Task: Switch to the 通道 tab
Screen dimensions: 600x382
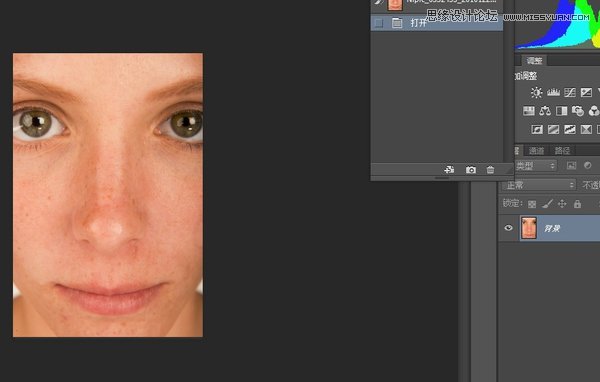Action: click(536, 150)
